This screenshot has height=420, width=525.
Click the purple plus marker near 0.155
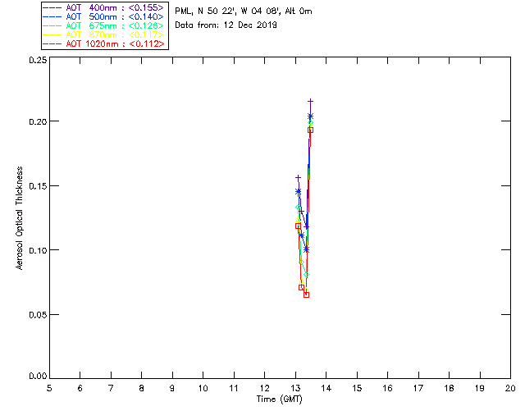[x=298, y=178]
